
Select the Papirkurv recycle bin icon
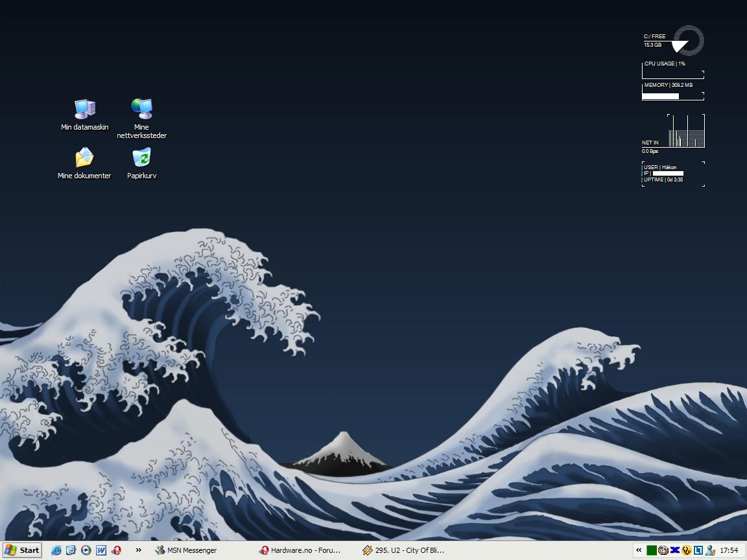[141, 163]
